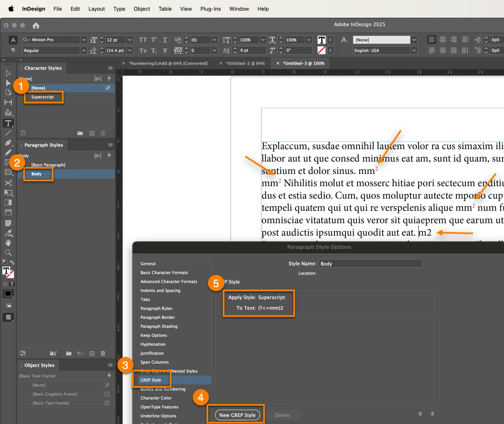Click the Home icon

[36, 25]
